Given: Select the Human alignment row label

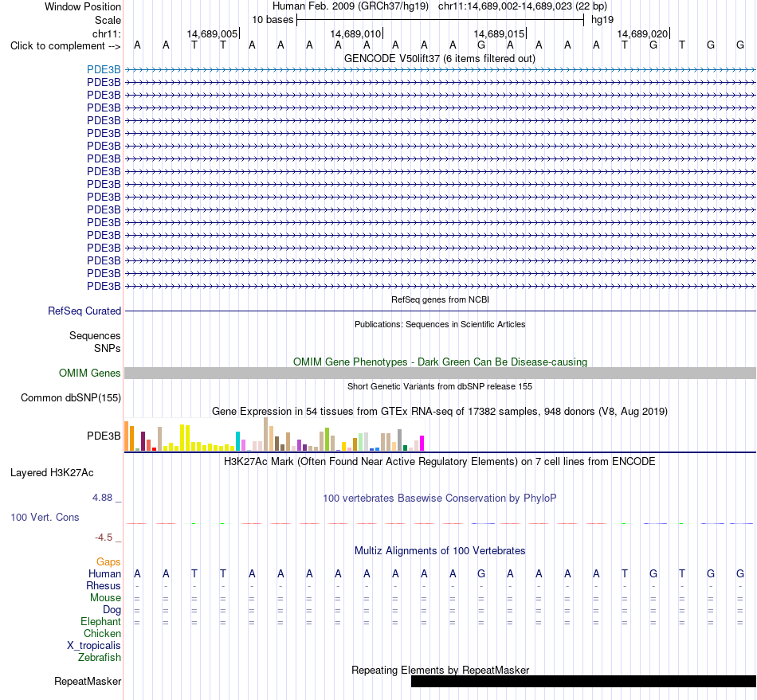Looking at the screenshot, I should [104, 574].
